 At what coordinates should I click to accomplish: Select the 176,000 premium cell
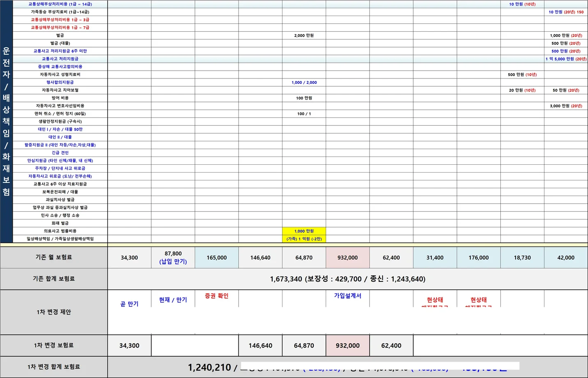(x=479, y=257)
